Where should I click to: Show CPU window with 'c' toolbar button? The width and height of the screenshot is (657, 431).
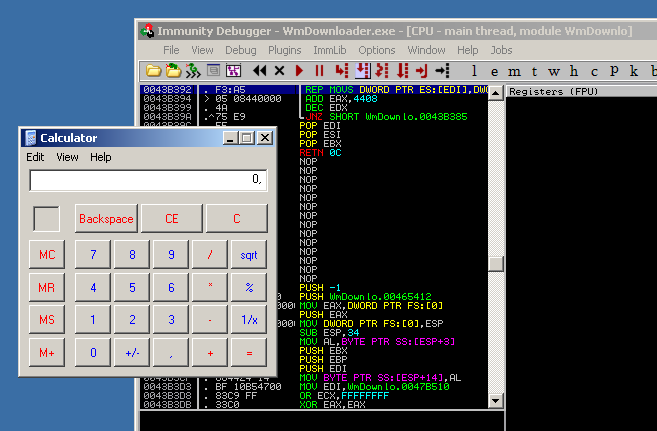tap(594, 72)
